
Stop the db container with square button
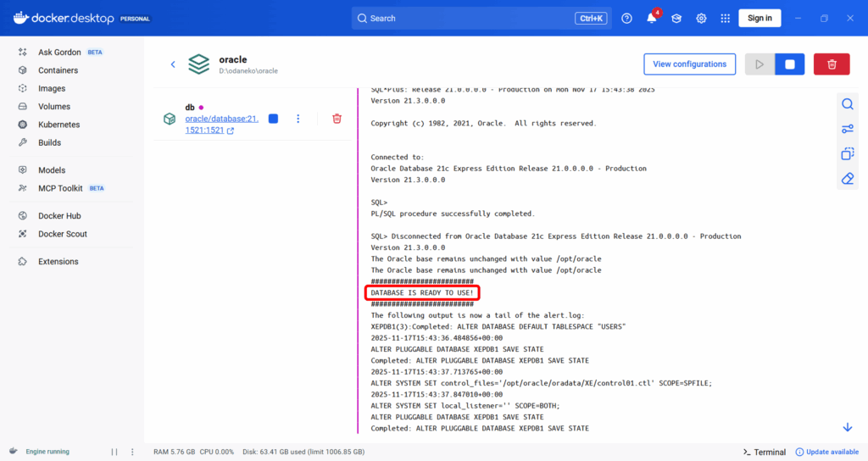273,119
